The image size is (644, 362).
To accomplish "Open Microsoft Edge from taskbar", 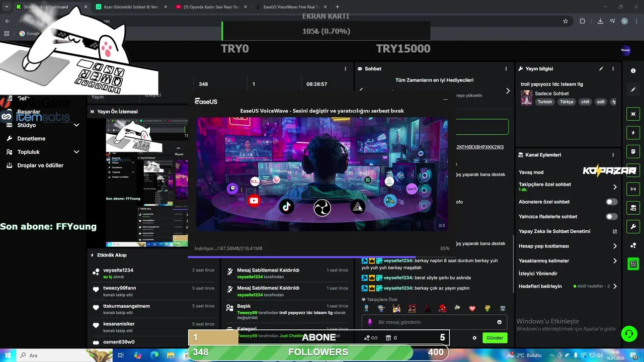I will pos(154,355).
